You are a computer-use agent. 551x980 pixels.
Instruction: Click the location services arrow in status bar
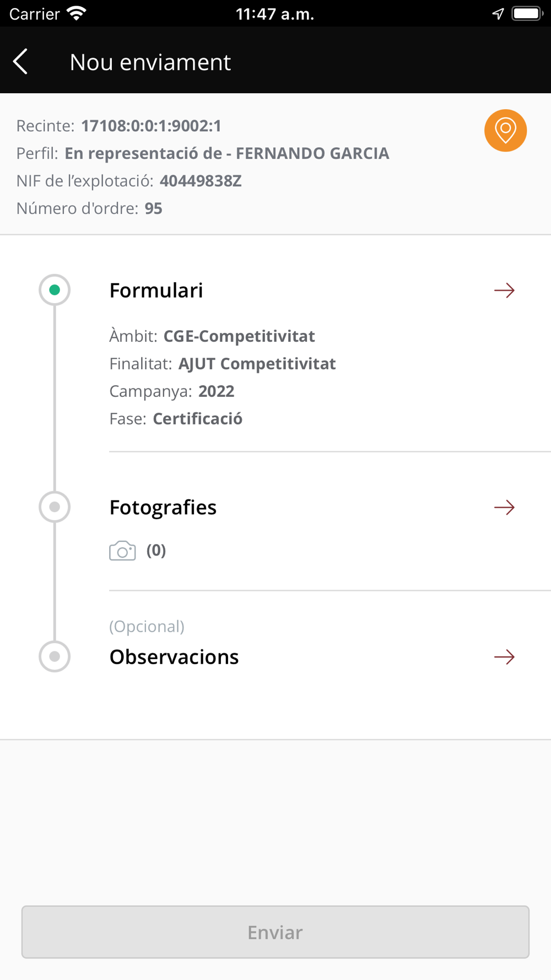(498, 14)
